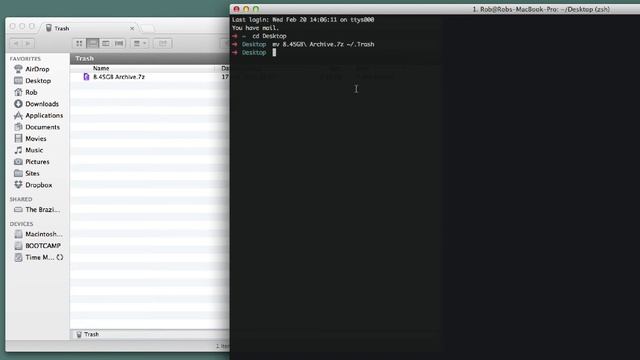Switch Finder to column view
This screenshot has width=640, height=360.
pyautogui.click(x=106, y=43)
